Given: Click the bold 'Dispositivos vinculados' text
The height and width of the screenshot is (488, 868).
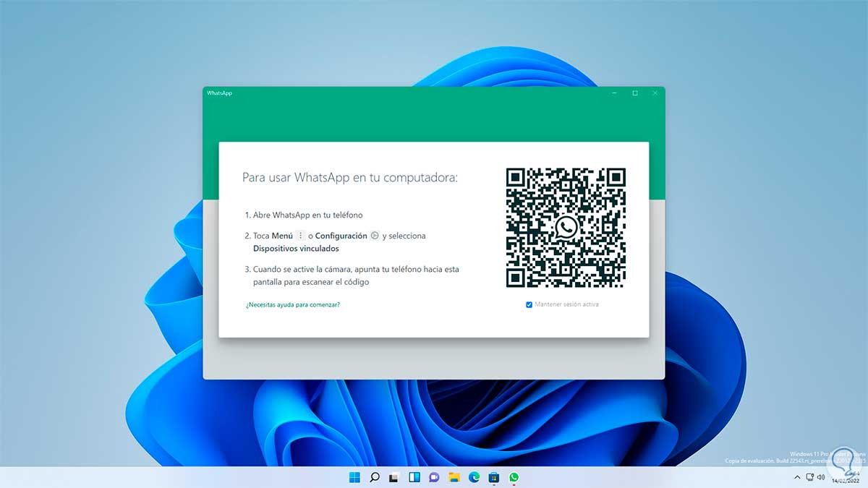Looking at the screenshot, I should pos(296,249).
